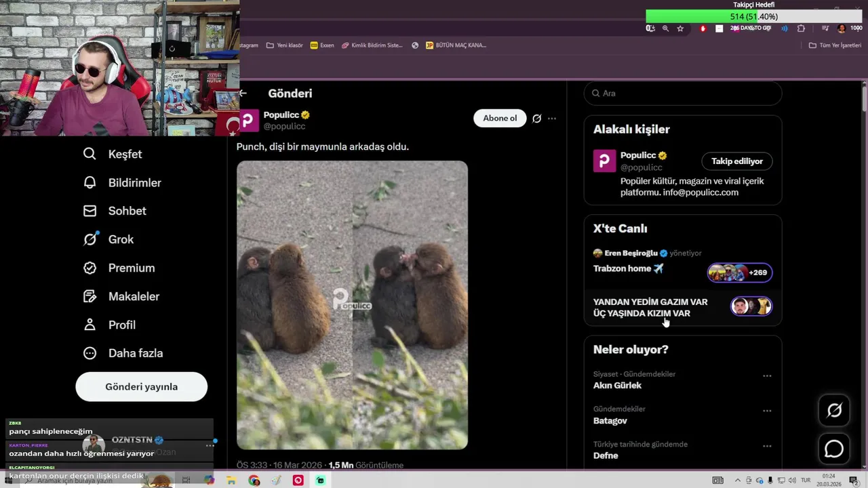Open Keşfet search icon in sidebar

pos(90,154)
